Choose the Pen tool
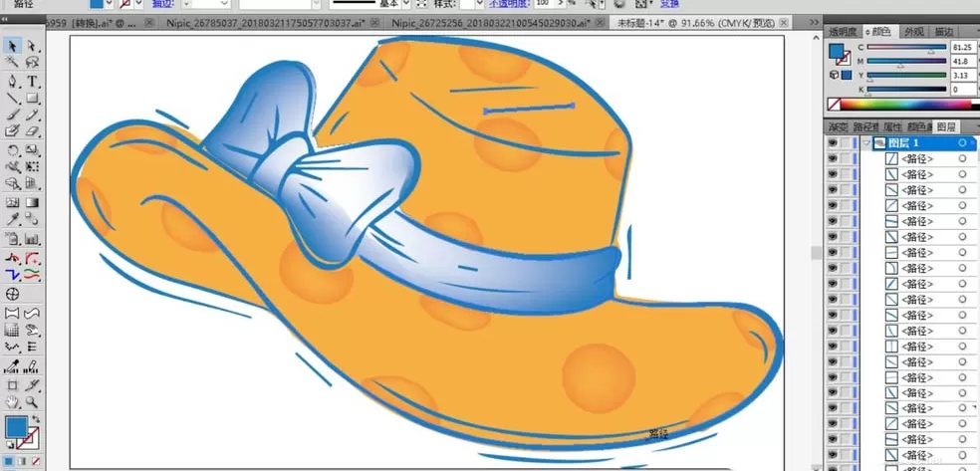The height and width of the screenshot is (471, 980). click(13, 82)
